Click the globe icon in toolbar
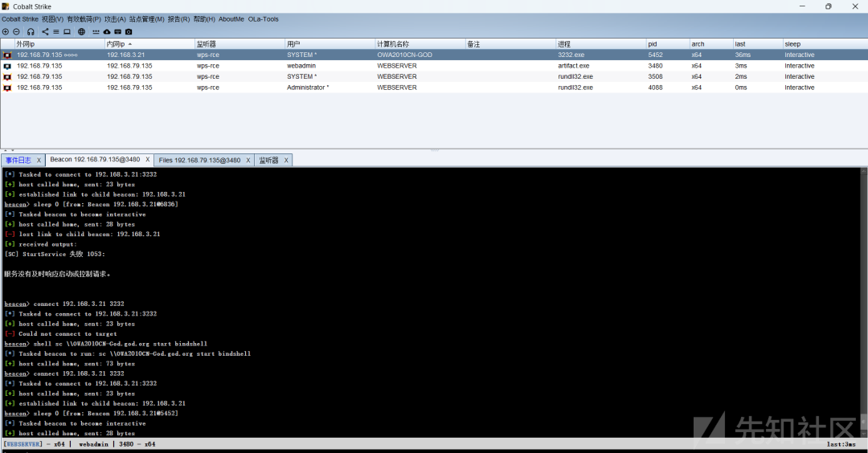 81,31
